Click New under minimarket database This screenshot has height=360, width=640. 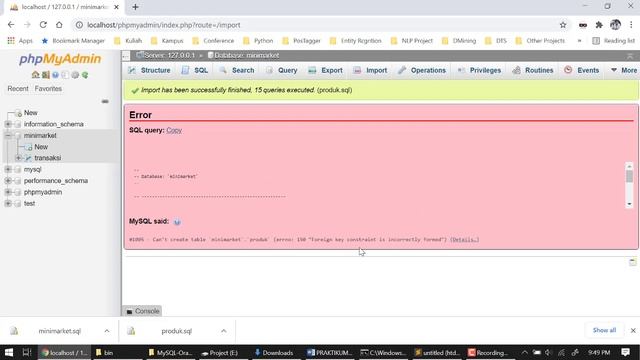pyautogui.click(x=41, y=147)
